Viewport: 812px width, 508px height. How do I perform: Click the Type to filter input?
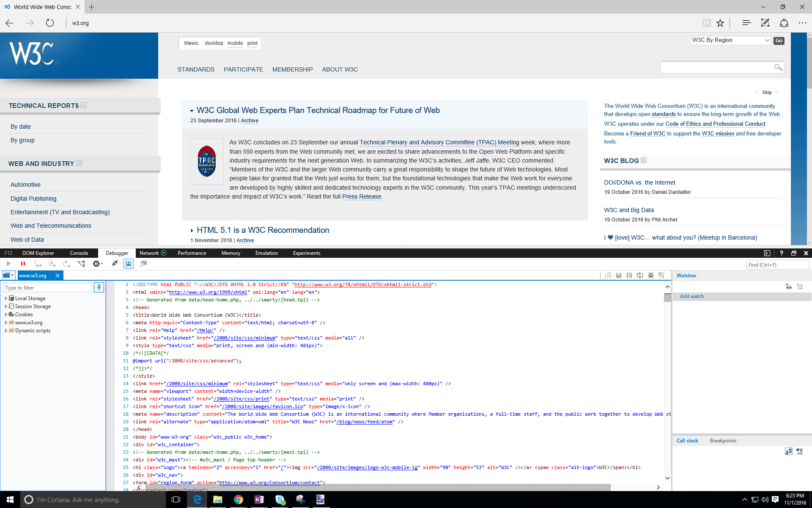click(x=48, y=288)
